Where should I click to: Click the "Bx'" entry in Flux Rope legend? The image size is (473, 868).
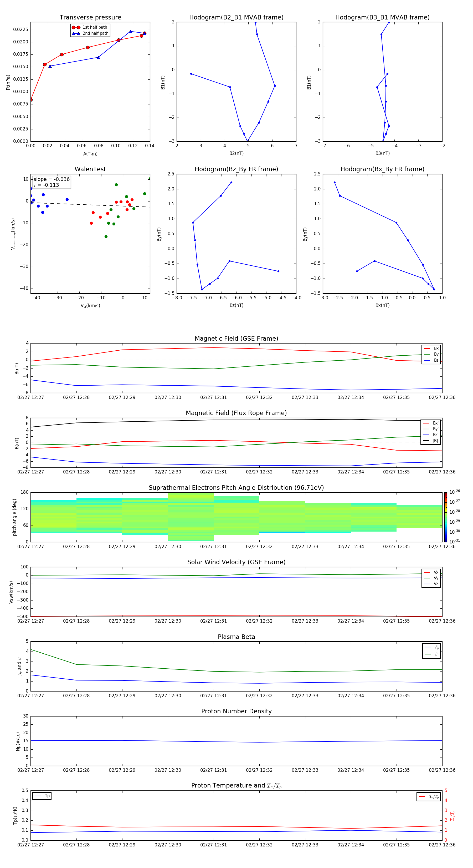[431, 423]
